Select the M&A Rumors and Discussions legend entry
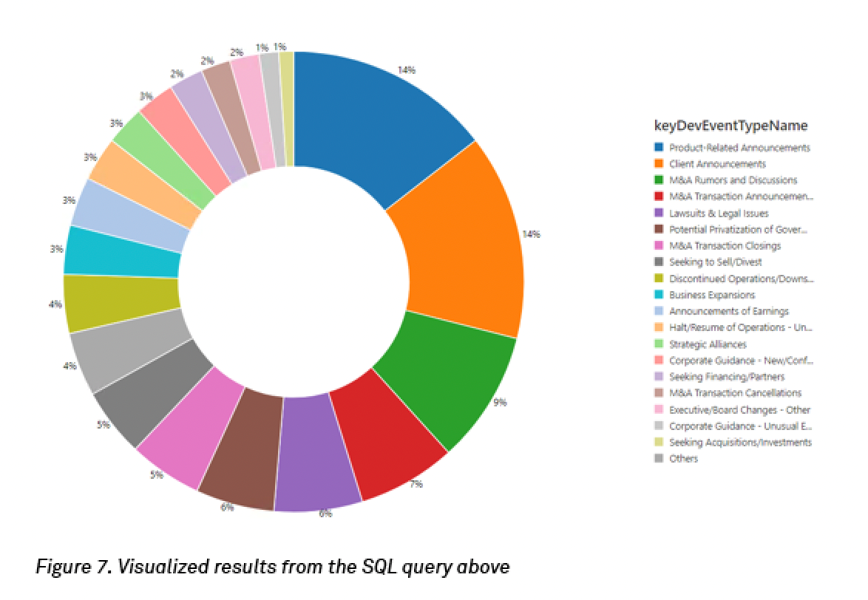The height and width of the screenshot is (600, 868). [x=733, y=180]
